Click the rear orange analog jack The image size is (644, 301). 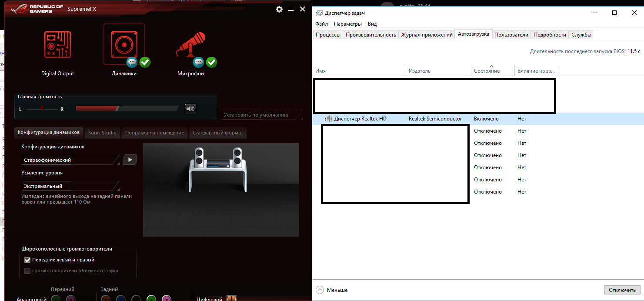click(x=106, y=298)
